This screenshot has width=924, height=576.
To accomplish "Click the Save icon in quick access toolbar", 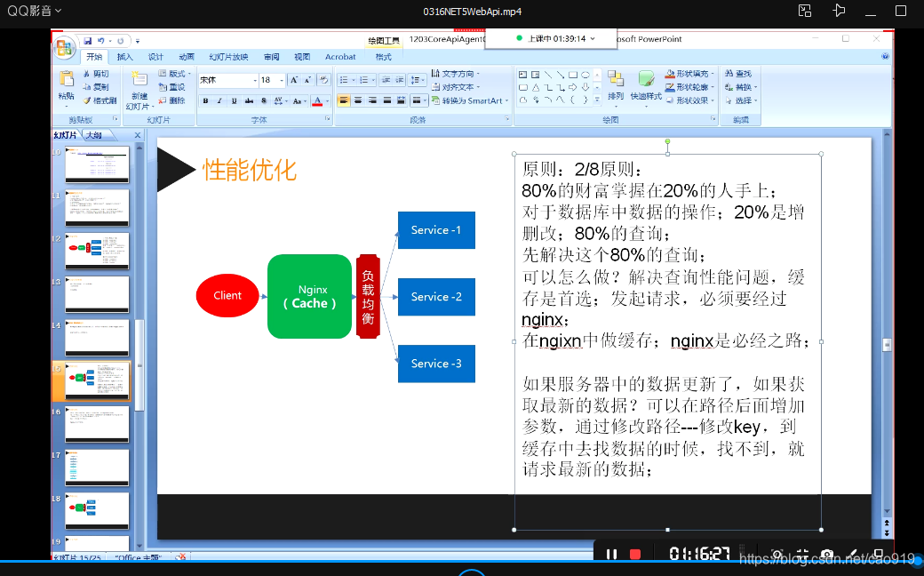I will point(88,41).
